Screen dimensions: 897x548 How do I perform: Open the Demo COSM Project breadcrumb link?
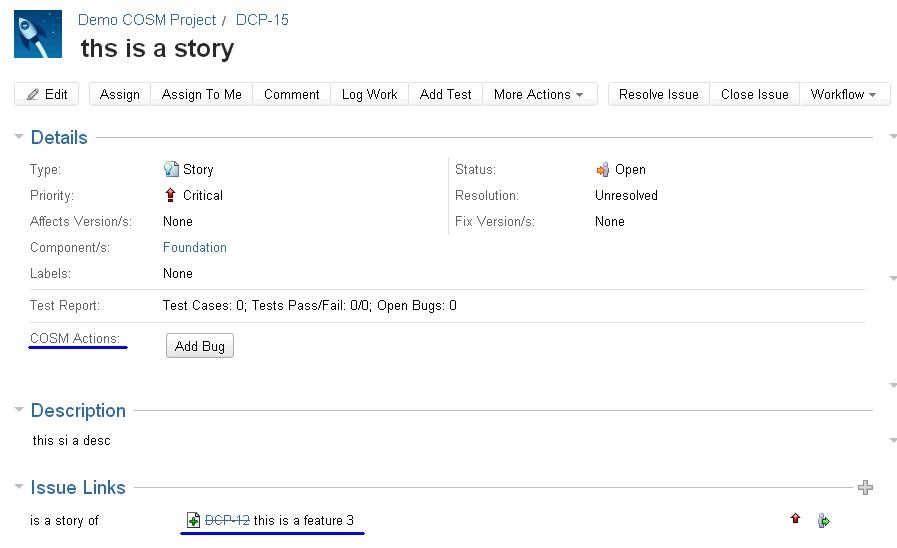(x=146, y=20)
